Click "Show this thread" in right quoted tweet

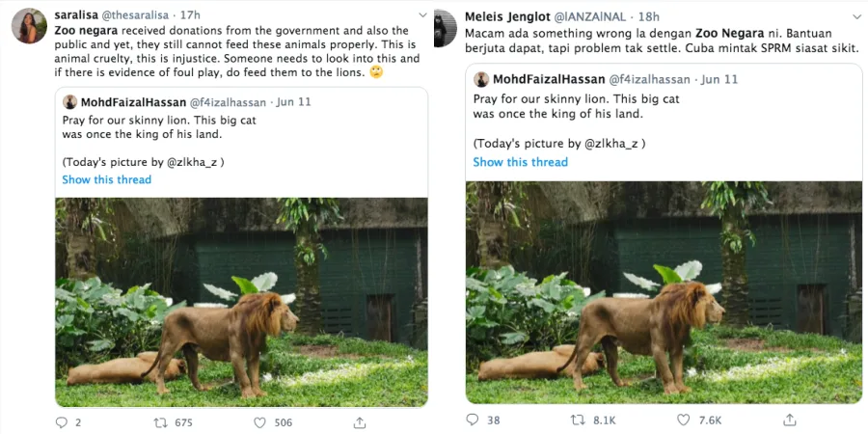click(520, 162)
